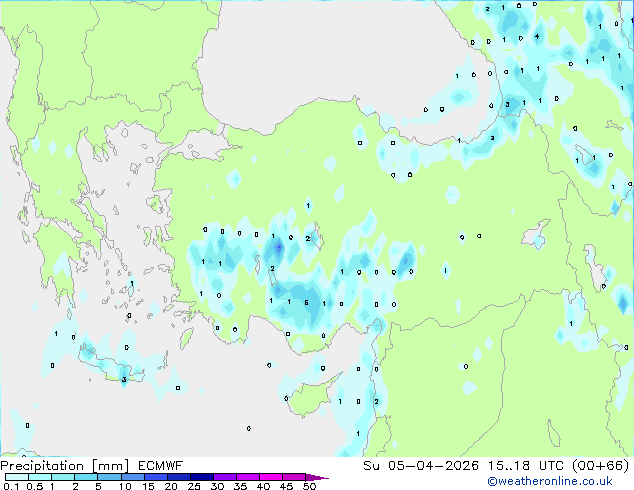Click the 0.1–0.5 mm legend color swatch
The image size is (634, 490).
[x=17, y=477]
